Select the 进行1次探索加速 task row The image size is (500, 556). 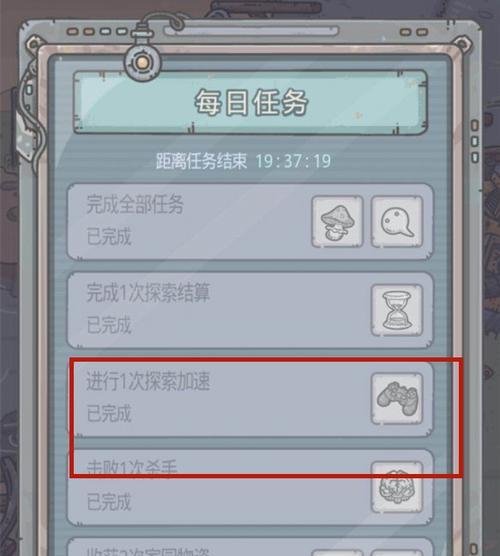250,399
